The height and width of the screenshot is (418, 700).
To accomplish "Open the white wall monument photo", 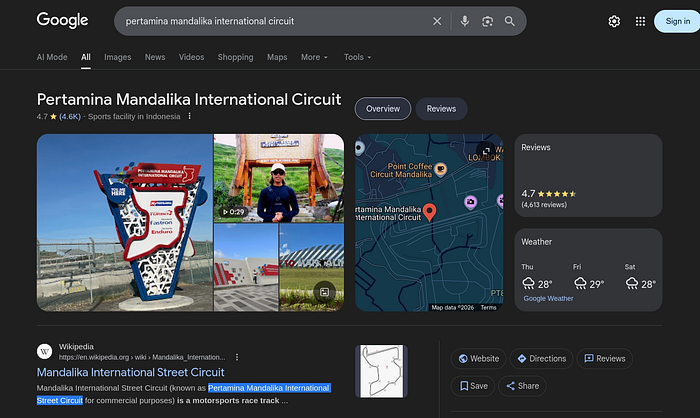I will pyautogui.click(x=246, y=268).
